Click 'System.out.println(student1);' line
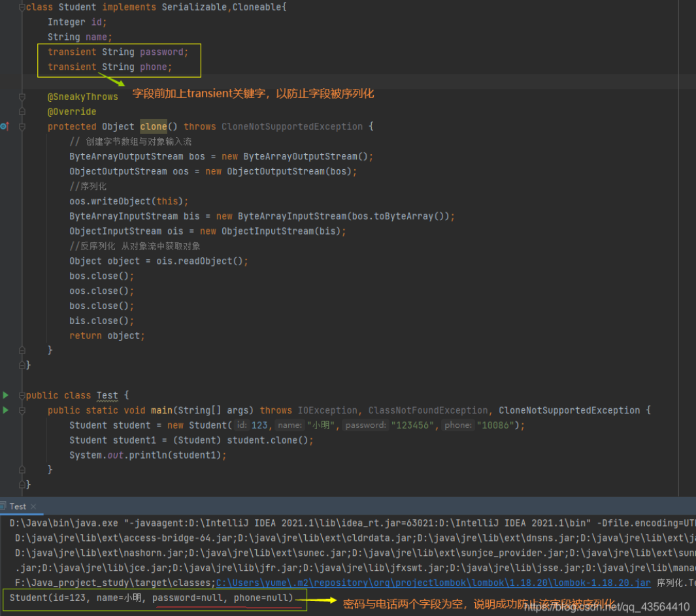The image size is (696, 616). [x=148, y=455]
